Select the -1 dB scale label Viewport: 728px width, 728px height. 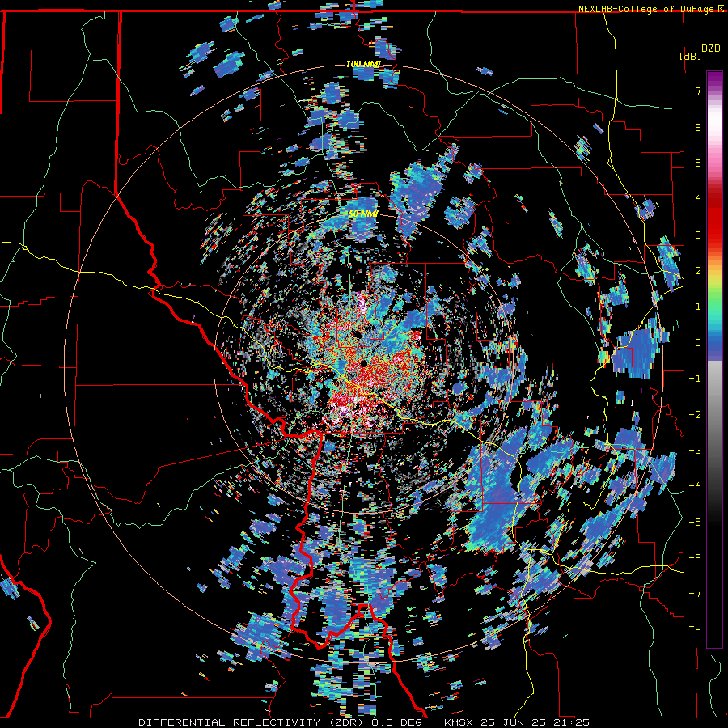coord(695,379)
